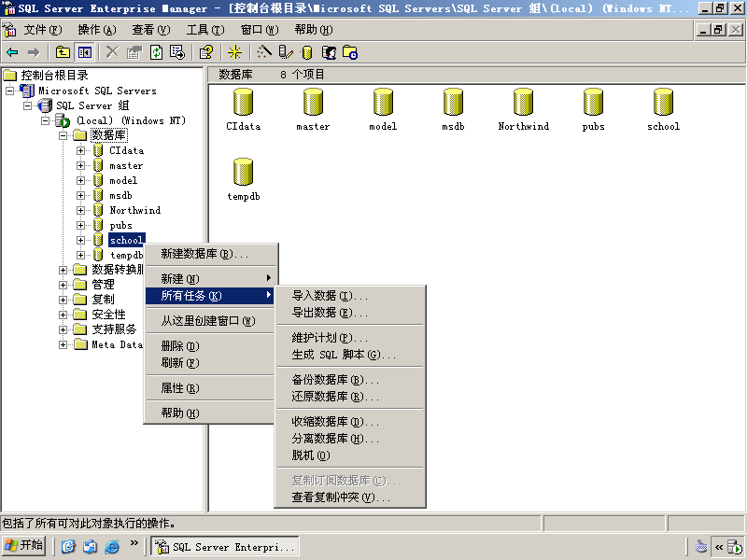Collapse the 数据库 folder node
747x560 pixels.
tap(63, 135)
